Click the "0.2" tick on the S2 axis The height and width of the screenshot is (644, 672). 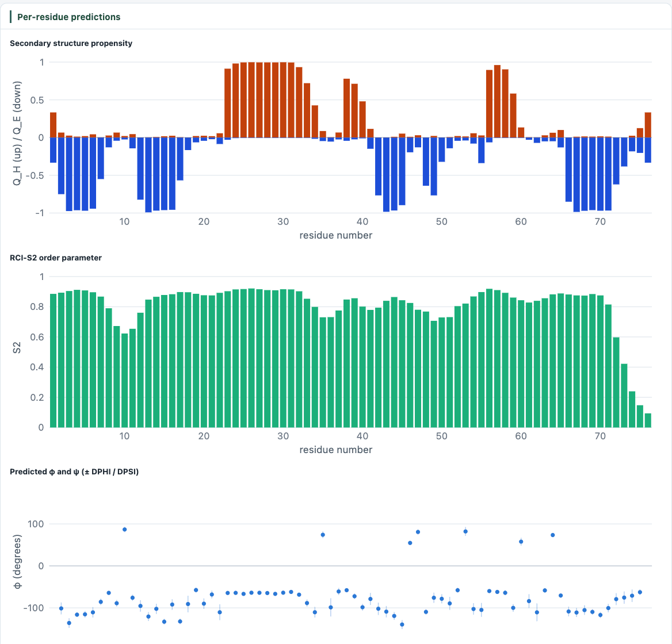pos(37,397)
